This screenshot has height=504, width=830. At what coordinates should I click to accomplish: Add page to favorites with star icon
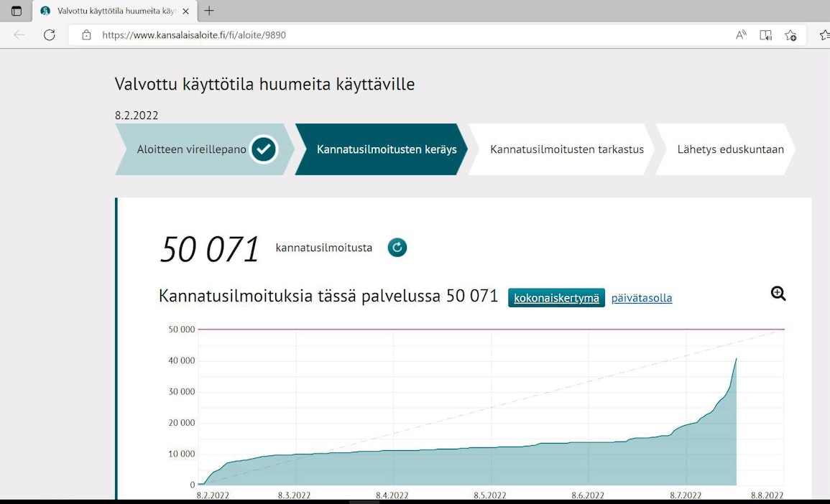[x=790, y=34]
